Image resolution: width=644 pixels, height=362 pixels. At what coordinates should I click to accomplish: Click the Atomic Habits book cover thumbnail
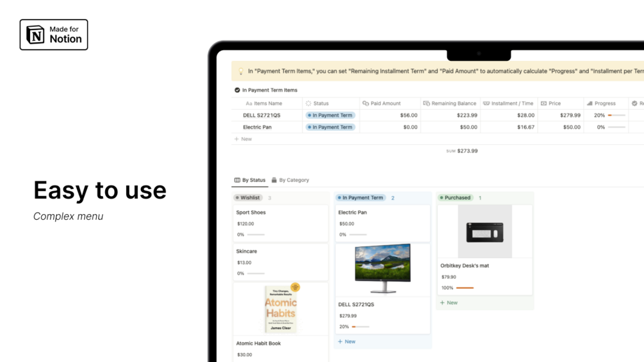(x=281, y=309)
